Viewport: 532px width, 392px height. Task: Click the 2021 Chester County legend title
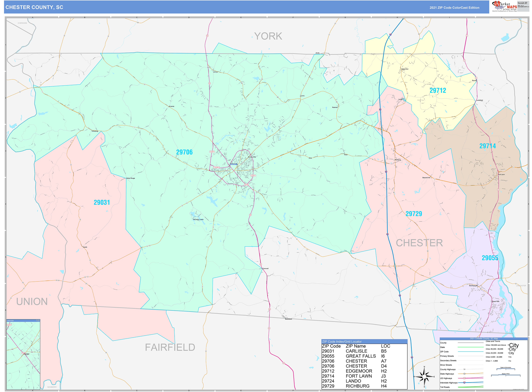484,339
